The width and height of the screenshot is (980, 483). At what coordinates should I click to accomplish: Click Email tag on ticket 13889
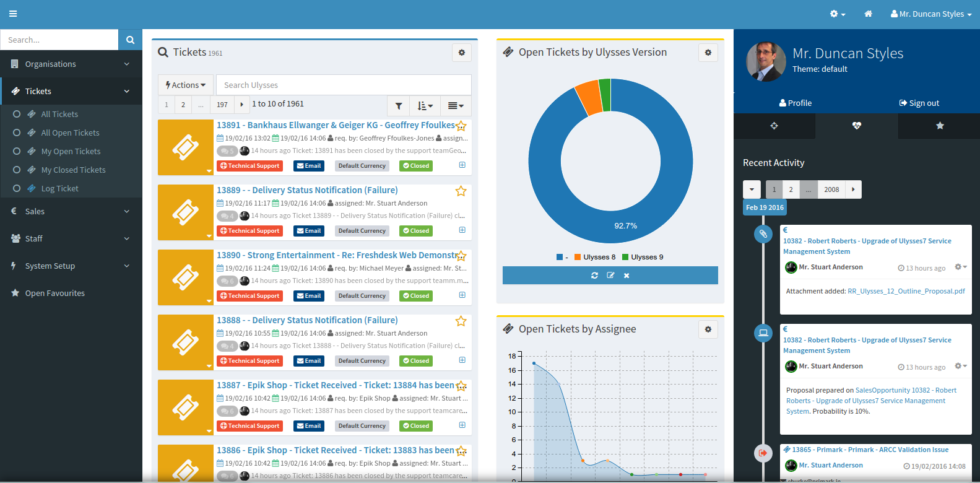point(309,231)
